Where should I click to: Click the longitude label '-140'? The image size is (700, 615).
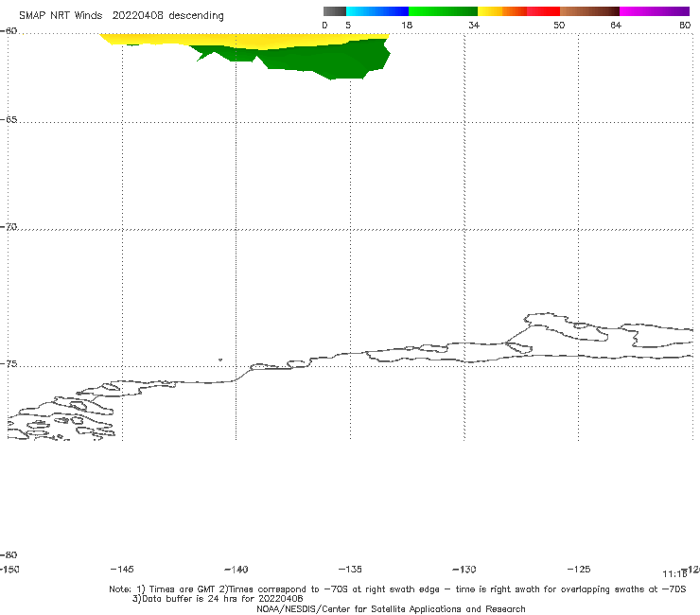[236, 570]
